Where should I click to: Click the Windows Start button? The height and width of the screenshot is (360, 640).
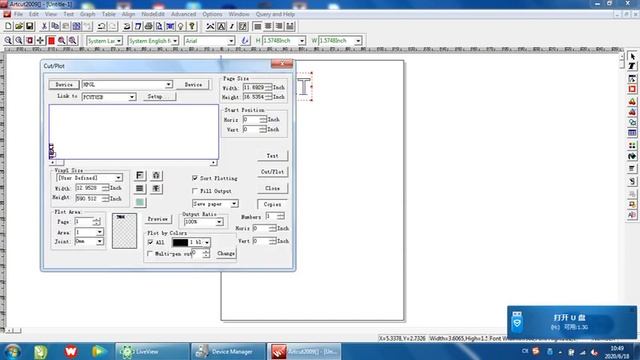pos(12,351)
